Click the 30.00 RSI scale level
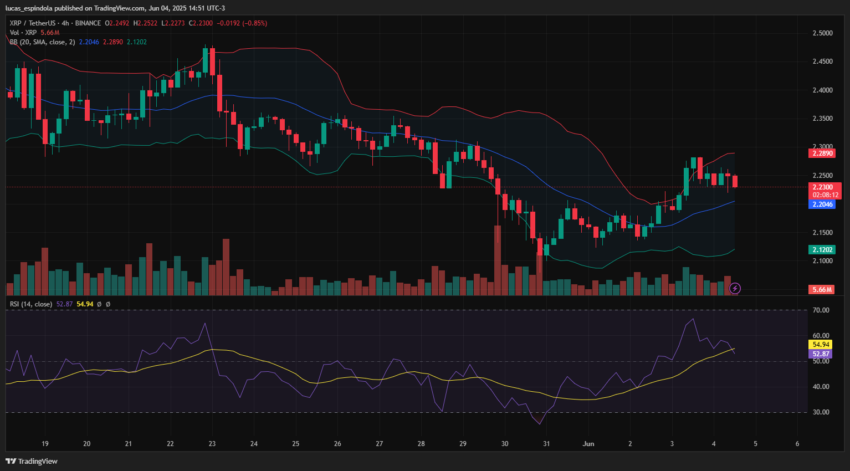This screenshot has height=471, width=850. [821, 412]
